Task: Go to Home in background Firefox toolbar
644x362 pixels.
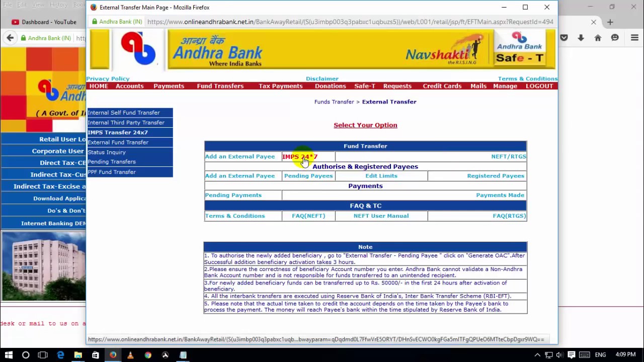Action: tap(598, 38)
